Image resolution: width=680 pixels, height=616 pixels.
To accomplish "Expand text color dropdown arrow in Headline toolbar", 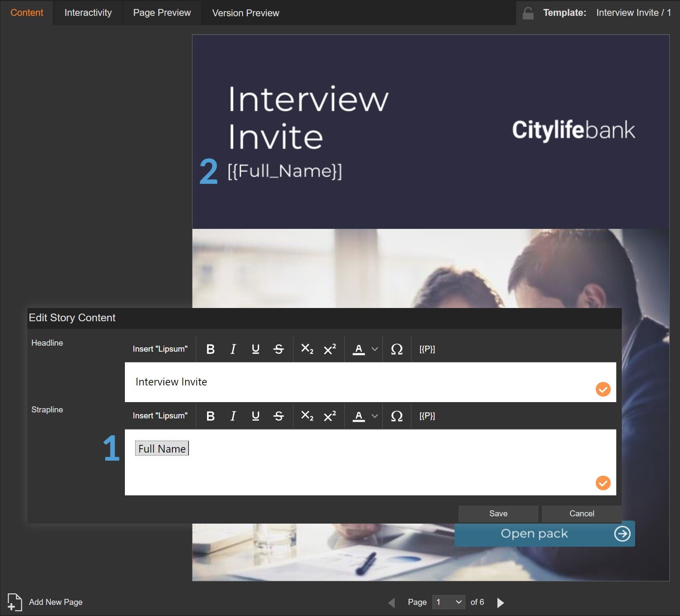I will coord(375,349).
